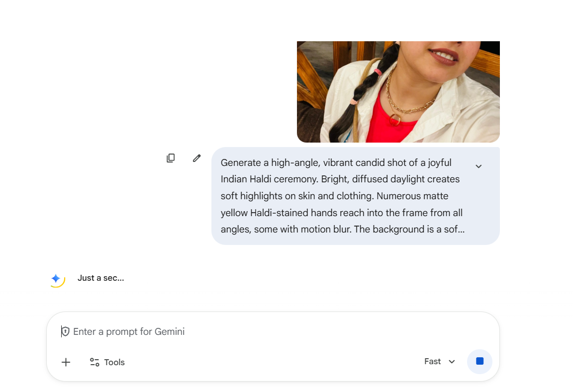This screenshot has height=392, width=573.
Task: Click the Just a sec status text
Action: [x=100, y=278]
